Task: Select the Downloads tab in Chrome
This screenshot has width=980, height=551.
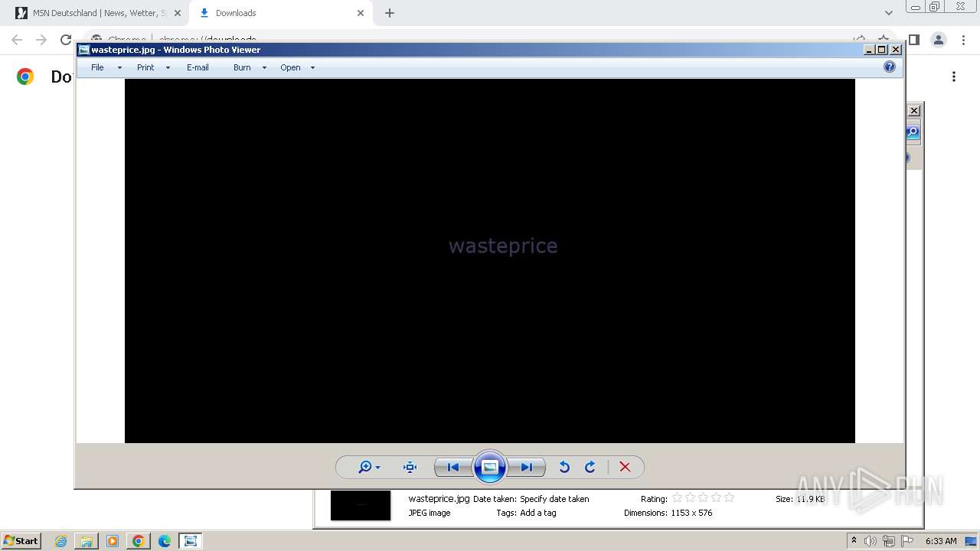Action: pyautogui.click(x=279, y=13)
